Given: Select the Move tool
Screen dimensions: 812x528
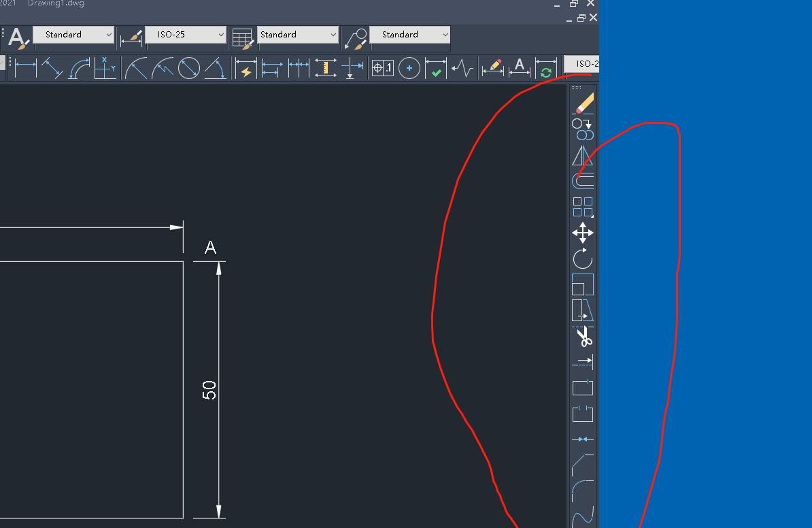Looking at the screenshot, I should click(583, 233).
